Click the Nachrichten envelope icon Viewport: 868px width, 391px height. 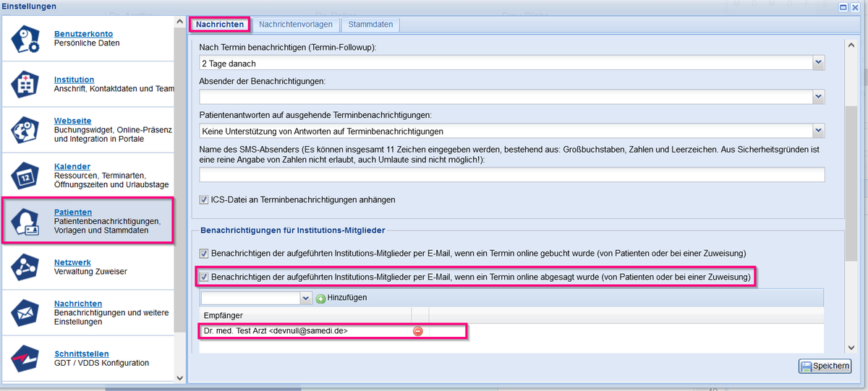(26, 312)
